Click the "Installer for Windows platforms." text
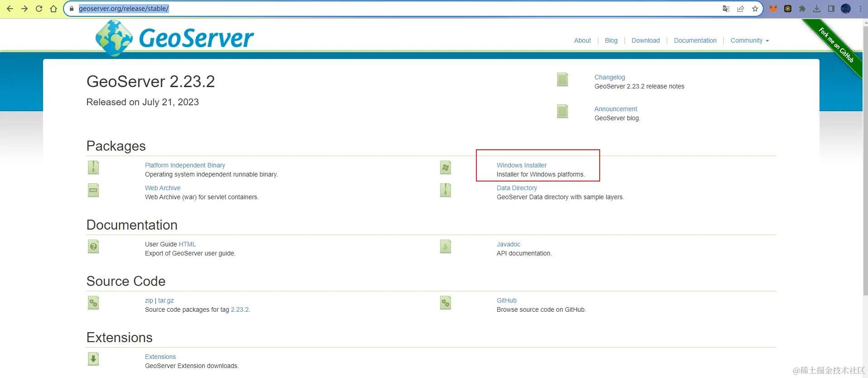Image resolution: width=868 pixels, height=378 pixels. click(541, 174)
